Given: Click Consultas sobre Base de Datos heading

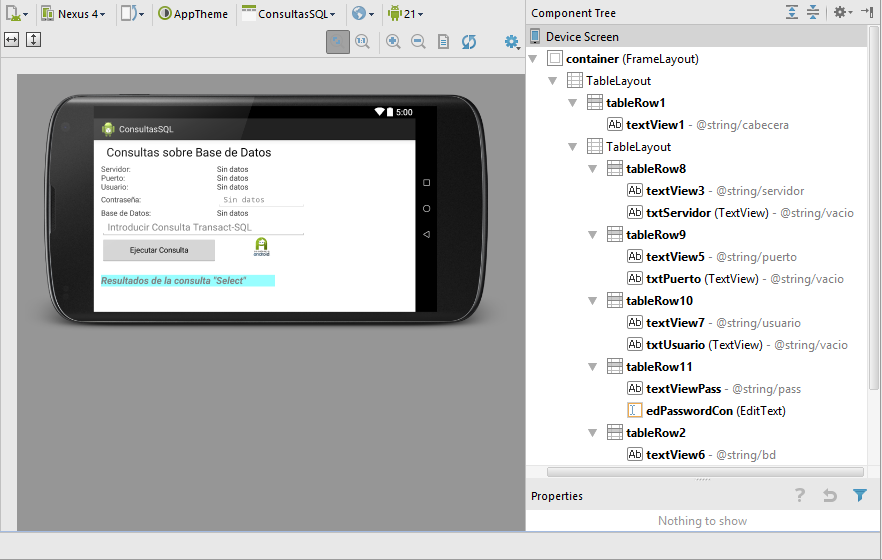Looking at the screenshot, I should click(188, 152).
